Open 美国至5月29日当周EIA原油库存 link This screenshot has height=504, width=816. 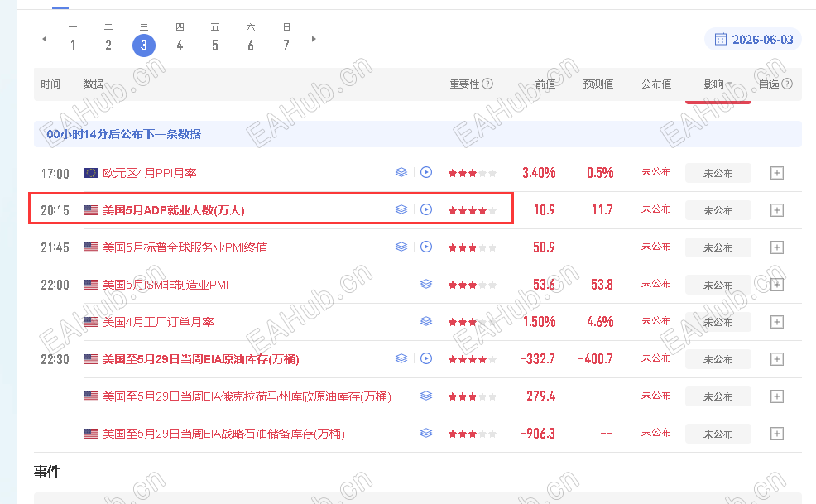(201, 359)
